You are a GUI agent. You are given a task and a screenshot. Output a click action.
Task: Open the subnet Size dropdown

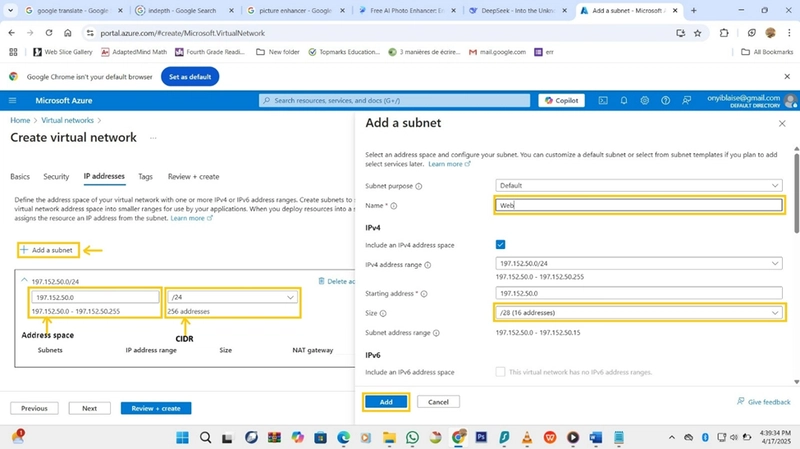tap(639, 313)
